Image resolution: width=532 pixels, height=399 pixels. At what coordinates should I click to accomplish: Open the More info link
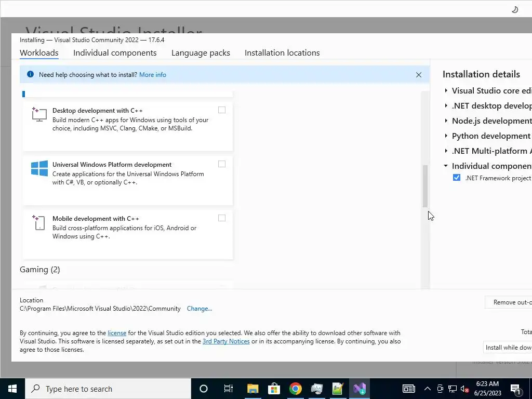coord(153,75)
